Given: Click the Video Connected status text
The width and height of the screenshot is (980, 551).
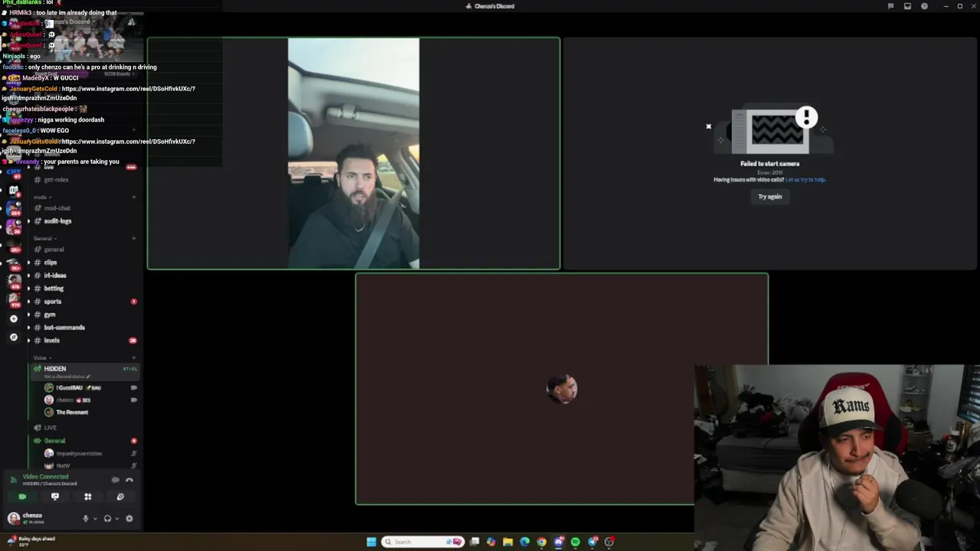Looking at the screenshot, I should pyautogui.click(x=45, y=477).
